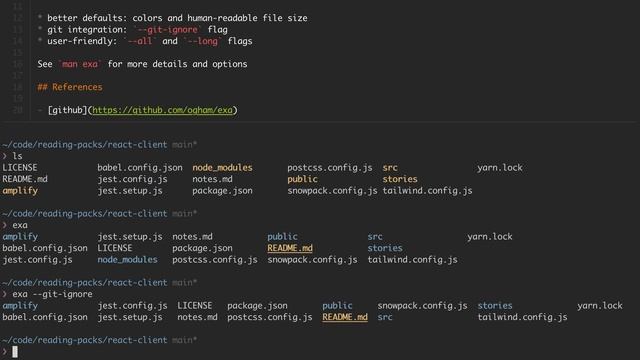640x360 pixels.
Task: Place cursor at the empty final prompt
Action: click(x=15, y=351)
